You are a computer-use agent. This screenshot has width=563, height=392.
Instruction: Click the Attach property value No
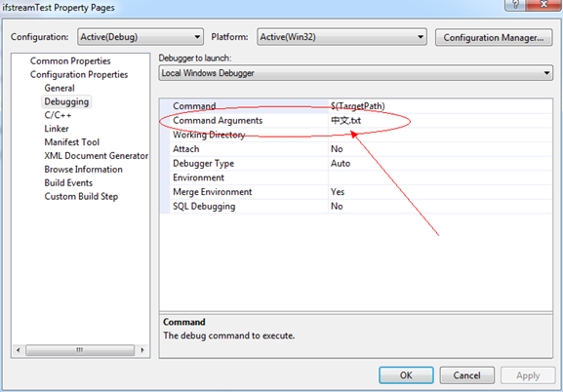(337, 149)
